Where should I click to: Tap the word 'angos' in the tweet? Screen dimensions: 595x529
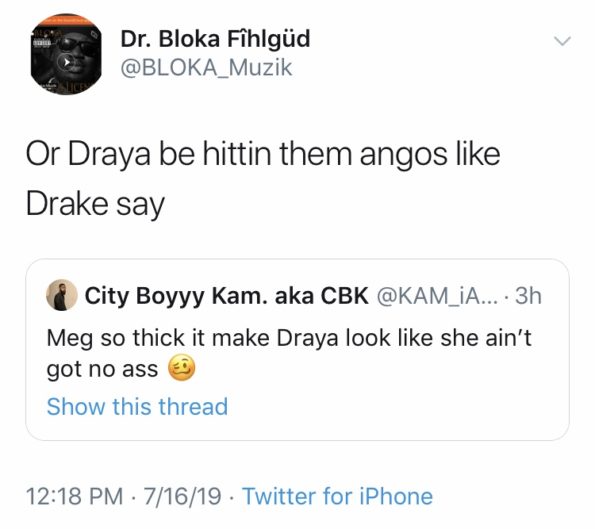coord(403,154)
